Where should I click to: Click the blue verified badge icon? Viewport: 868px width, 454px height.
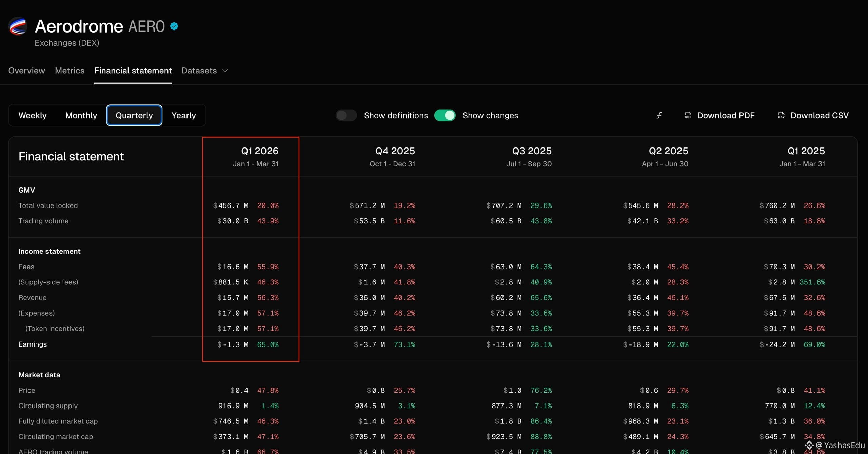click(x=174, y=26)
